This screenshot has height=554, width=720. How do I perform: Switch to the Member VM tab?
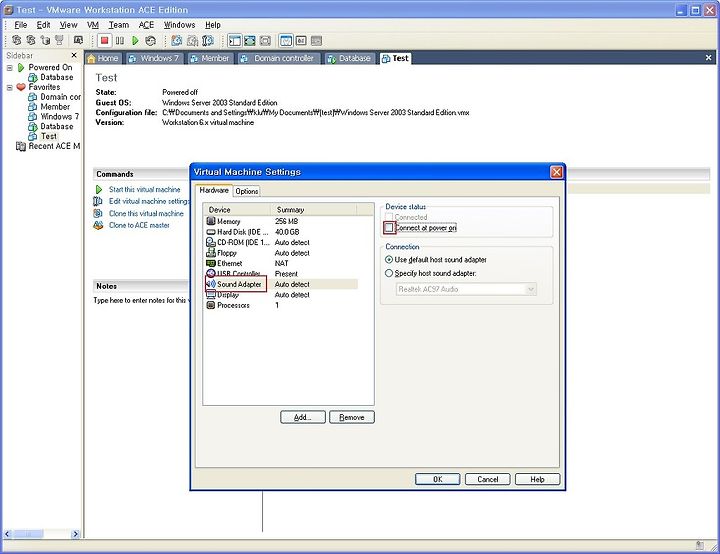[x=210, y=58]
